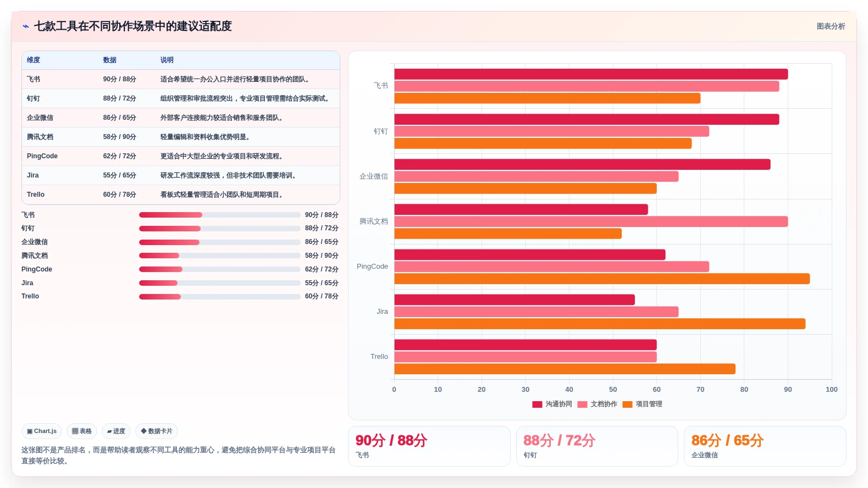Click the blue title icon beside the heading
Viewport: 868px width, 488px height.
[x=26, y=26]
